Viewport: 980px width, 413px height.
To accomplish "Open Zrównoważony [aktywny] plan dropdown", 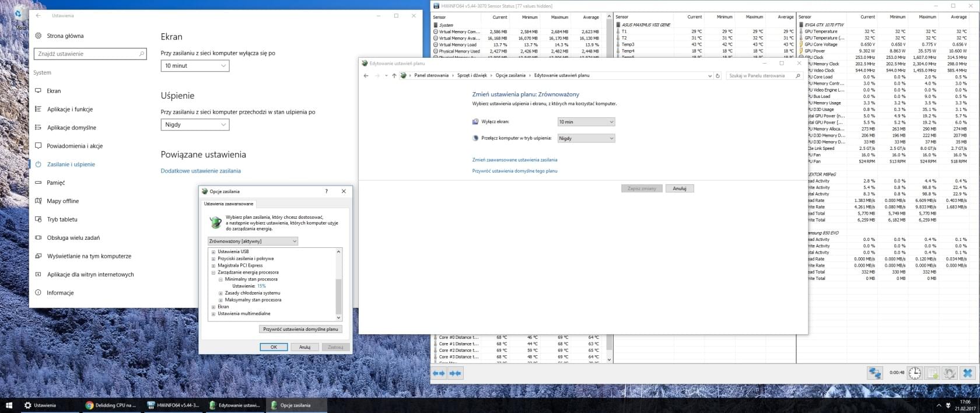I will 253,241.
